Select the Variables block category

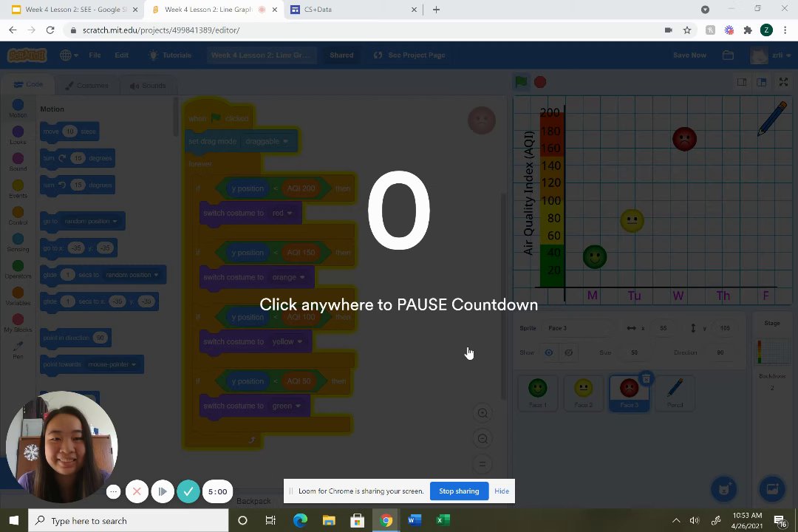18,296
